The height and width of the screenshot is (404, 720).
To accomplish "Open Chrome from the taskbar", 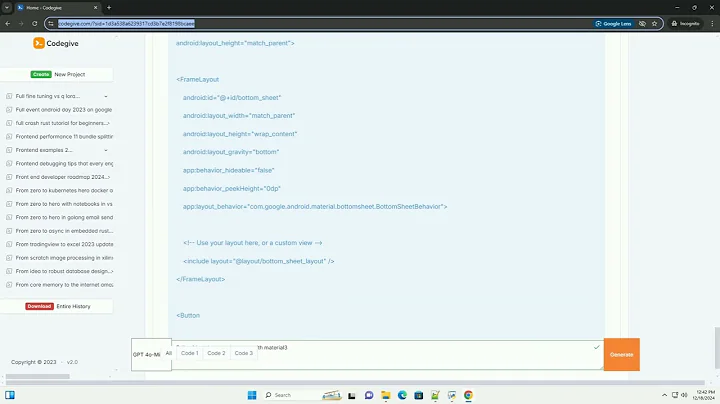I will coord(468,395).
